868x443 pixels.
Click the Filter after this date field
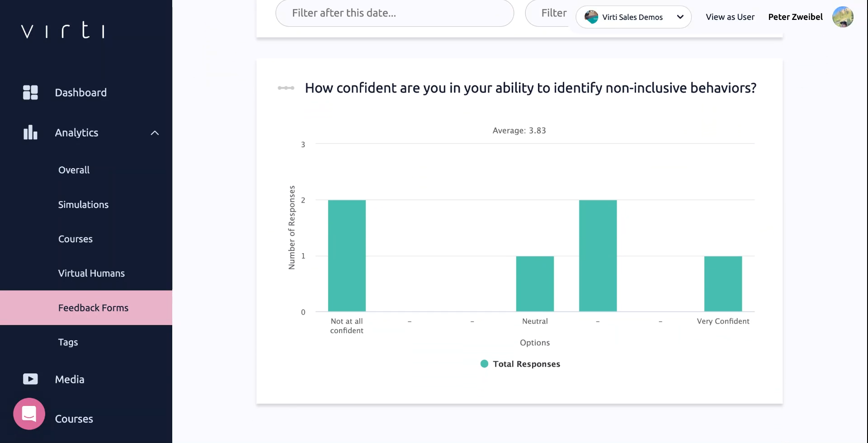coord(394,13)
